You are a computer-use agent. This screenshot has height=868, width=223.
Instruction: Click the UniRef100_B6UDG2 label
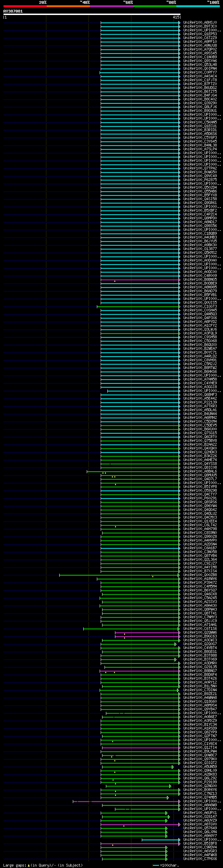tap(200, 88)
